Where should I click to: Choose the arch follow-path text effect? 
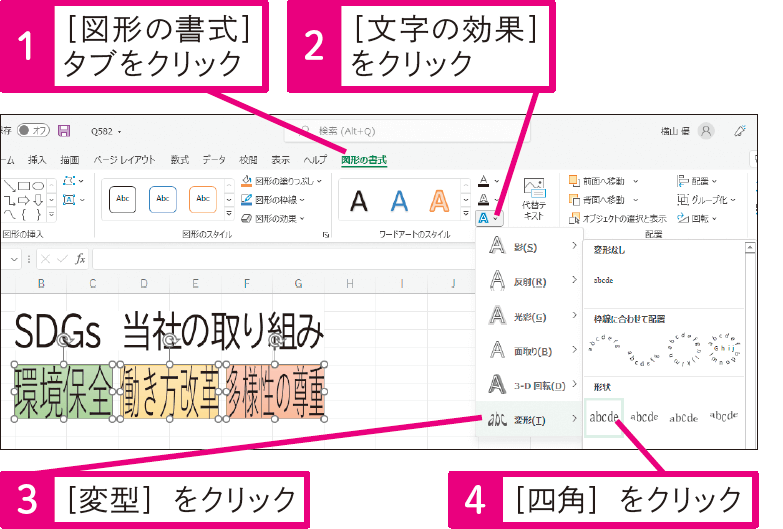(604, 345)
